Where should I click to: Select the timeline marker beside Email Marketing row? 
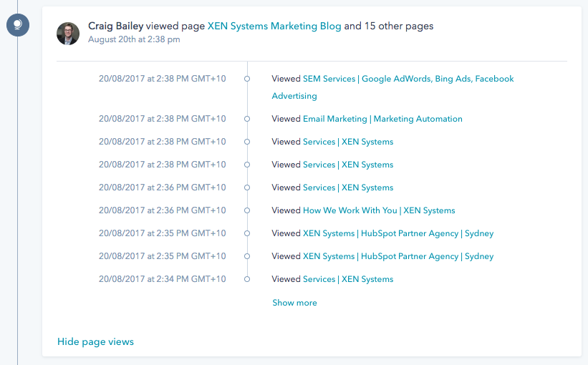tap(247, 119)
